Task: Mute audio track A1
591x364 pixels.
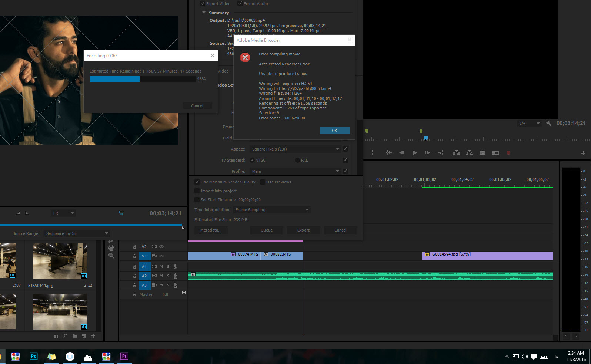Action: 161,267
